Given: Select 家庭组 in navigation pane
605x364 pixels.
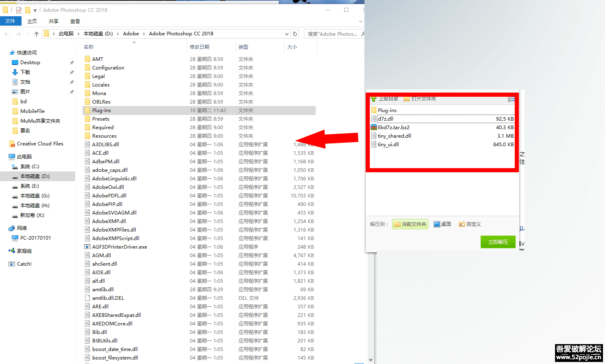Looking at the screenshot, I should [24, 251].
